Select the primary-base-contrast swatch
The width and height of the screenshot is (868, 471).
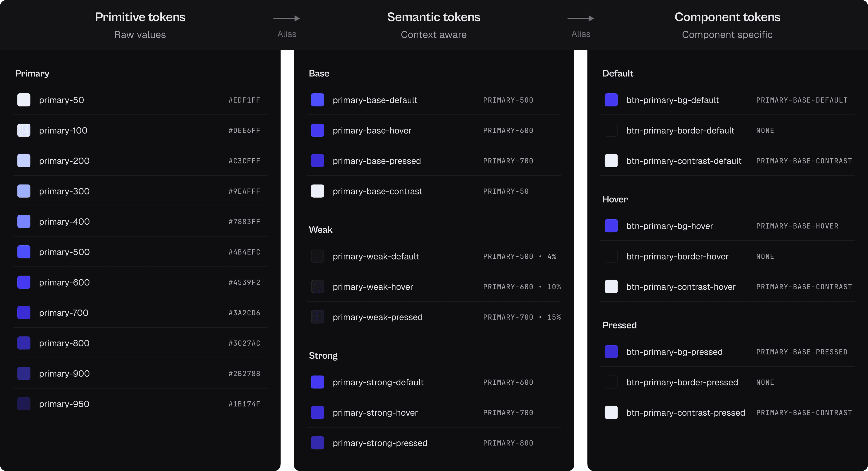tap(317, 191)
